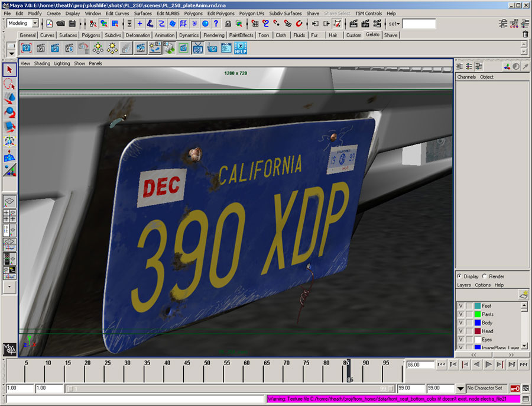Toggle visibility of the Feet layer
Viewport: 532px width, 406px height.
(x=460, y=306)
